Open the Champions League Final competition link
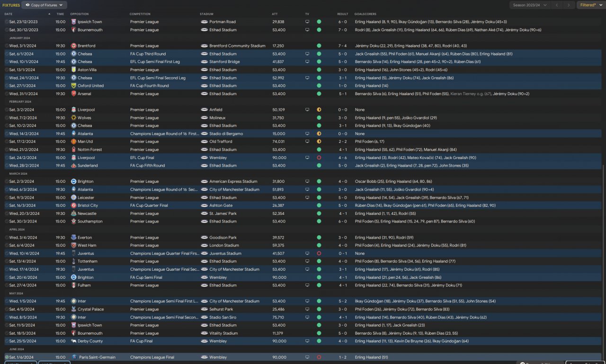This screenshot has height=364, width=606. coord(152,357)
